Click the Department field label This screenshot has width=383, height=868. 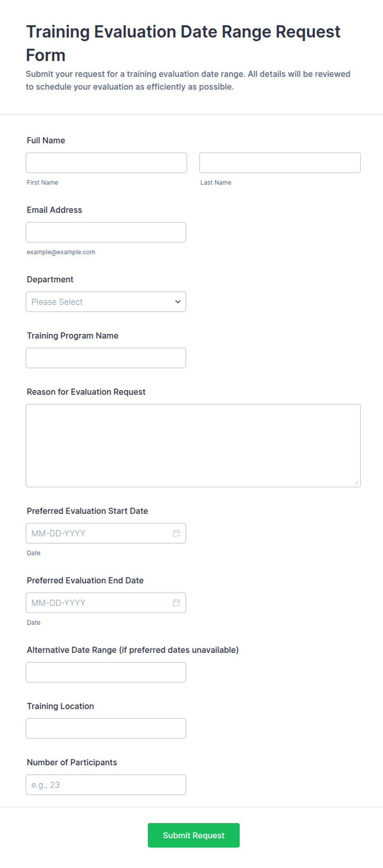click(50, 279)
